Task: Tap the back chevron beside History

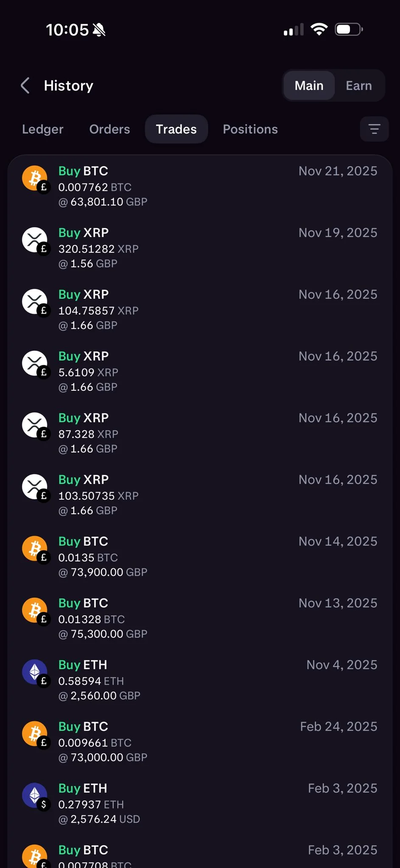Action: click(x=25, y=86)
